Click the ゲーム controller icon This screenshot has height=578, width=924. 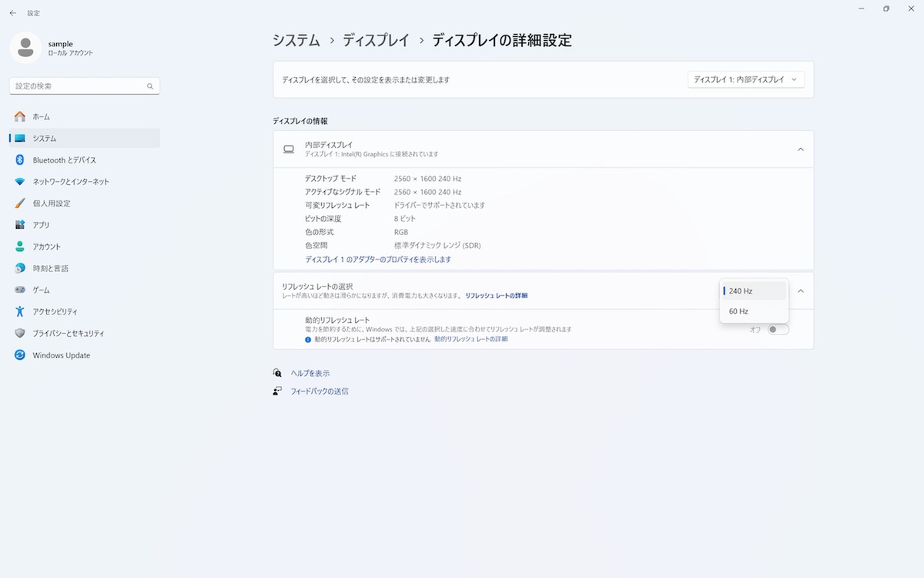[x=20, y=290]
